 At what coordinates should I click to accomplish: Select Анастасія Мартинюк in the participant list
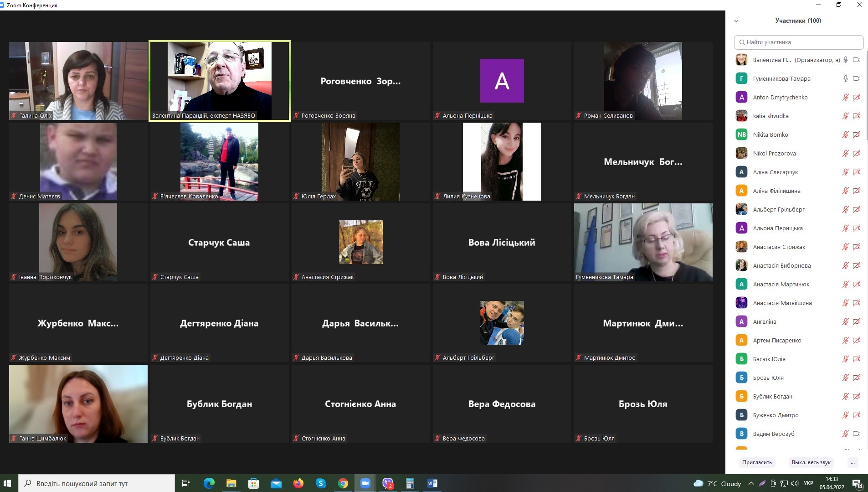[x=781, y=284]
